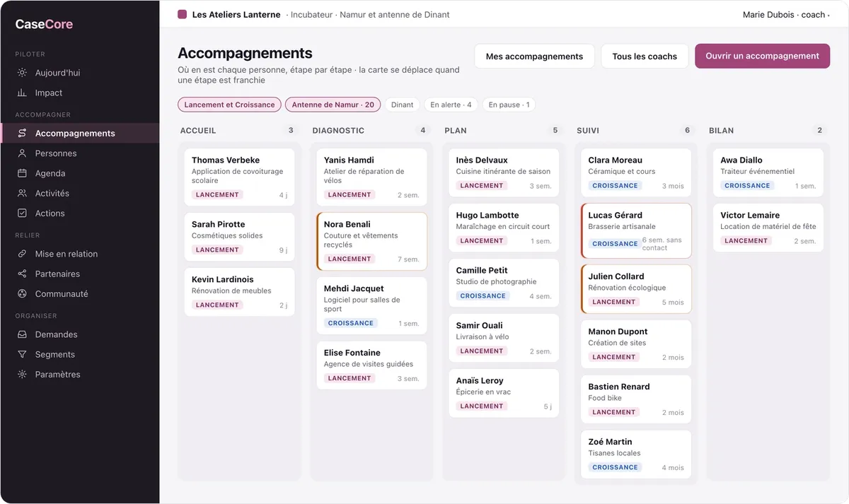Open Mehdi Jacquet's card
849x504 pixels.
point(371,305)
